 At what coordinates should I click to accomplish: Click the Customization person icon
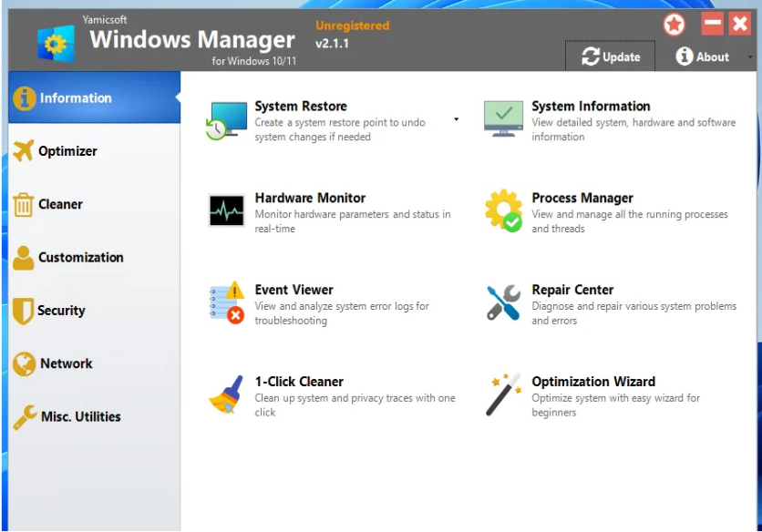click(24, 258)
